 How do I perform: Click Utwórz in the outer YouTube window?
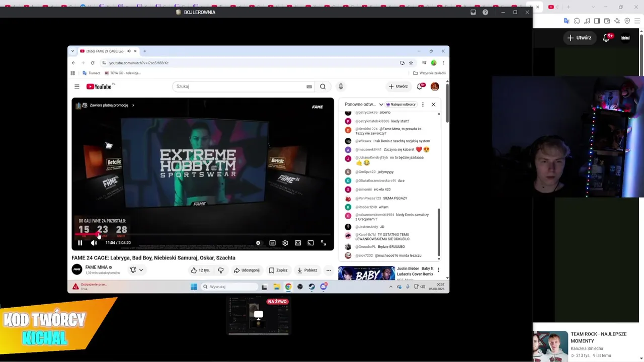579,38
